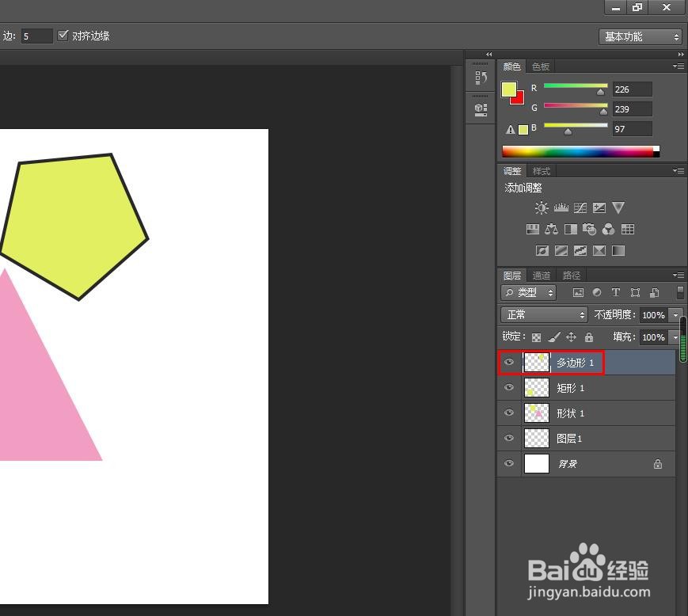The width and height of the screenshot is (688, 616).
Task: Hide the 矩形 1 layer
Action: click(x=509, y=387)
